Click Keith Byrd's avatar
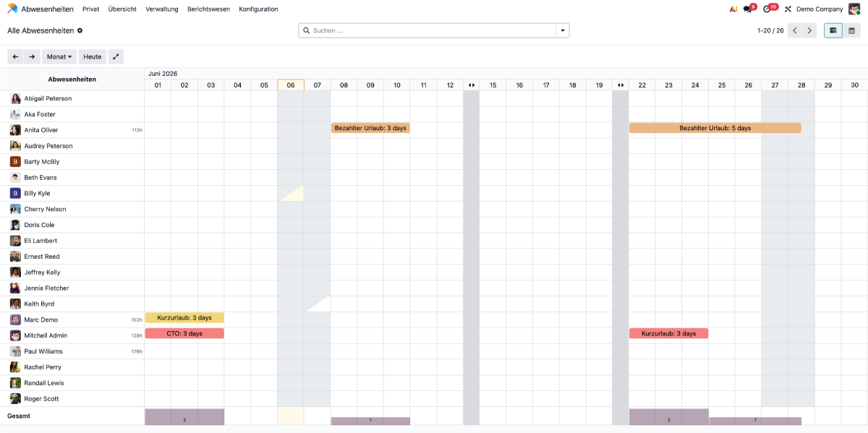This screenshot has width=868, height=433. [15, 304]
